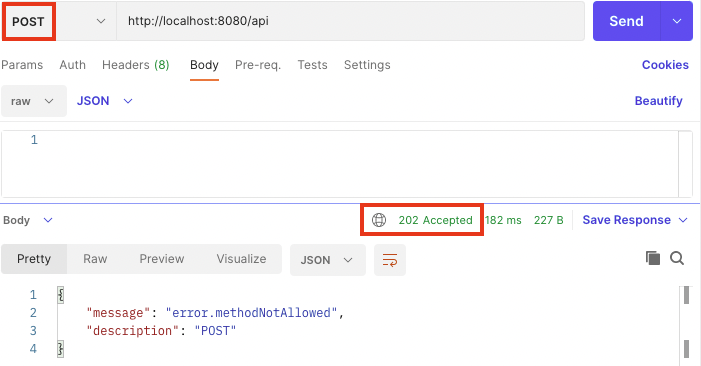Image resolution: width=701 pixels, height=366 pixels.
Task: Open the Settings tab
Action: pos(367,65)
